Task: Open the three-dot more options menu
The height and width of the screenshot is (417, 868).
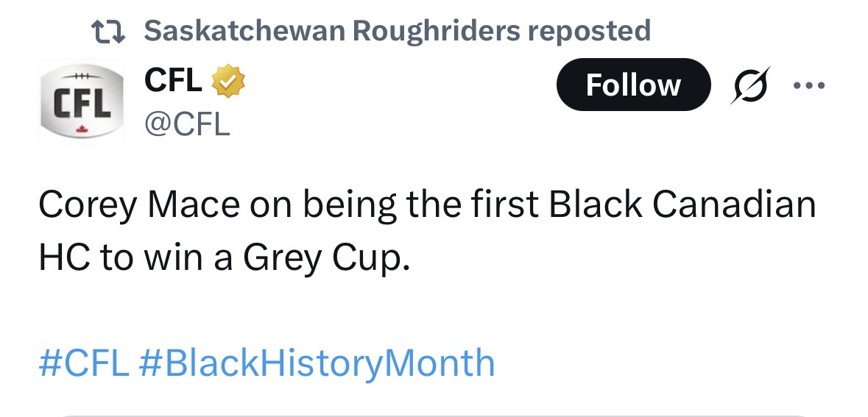Action: click(x=810, y=85)
